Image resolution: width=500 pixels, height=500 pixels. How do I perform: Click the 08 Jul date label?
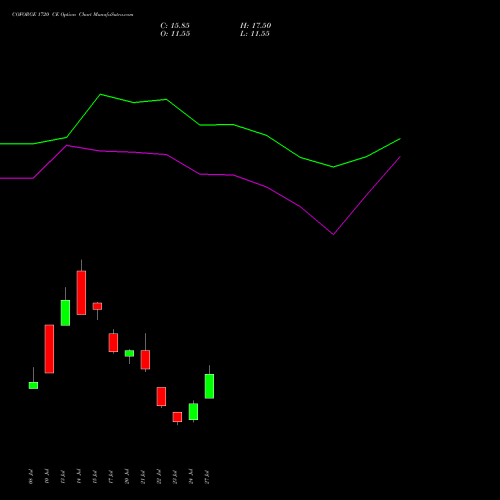point(31,477)
